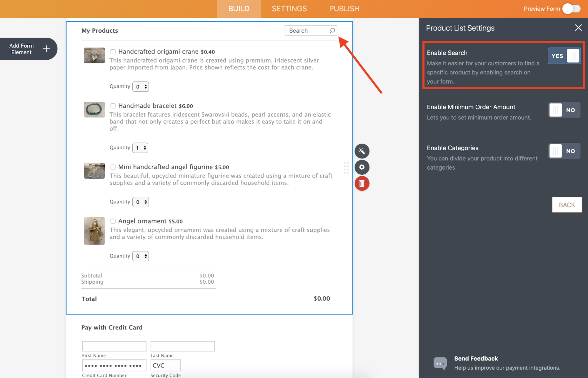Viewport: 588px width, 378px height.
Task: Switch on the Preview Form toggle
Action: tap(572, 9)
